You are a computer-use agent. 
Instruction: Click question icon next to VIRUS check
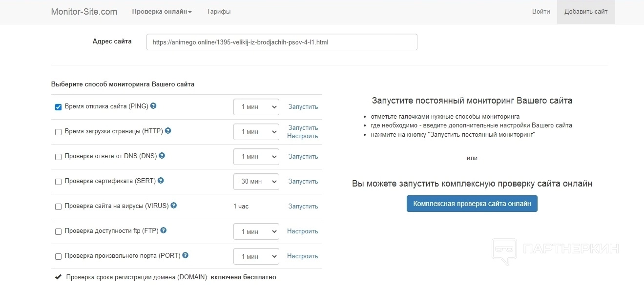click(x=174, y=206)
